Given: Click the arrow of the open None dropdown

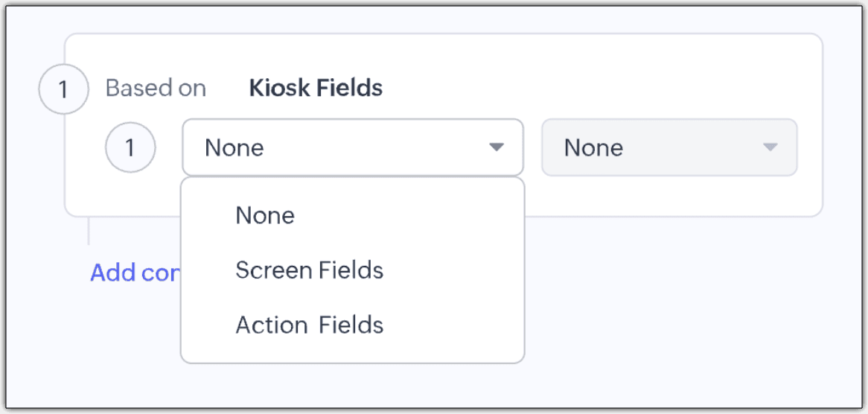Looking at the screenshot, I should (497, 147).
